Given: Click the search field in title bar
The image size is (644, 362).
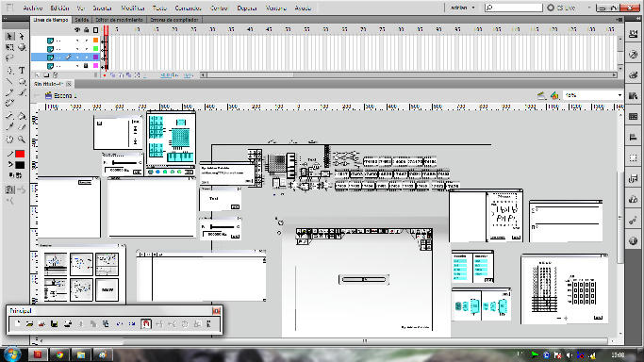Looking at the screenshot, I should click(514, 8).
